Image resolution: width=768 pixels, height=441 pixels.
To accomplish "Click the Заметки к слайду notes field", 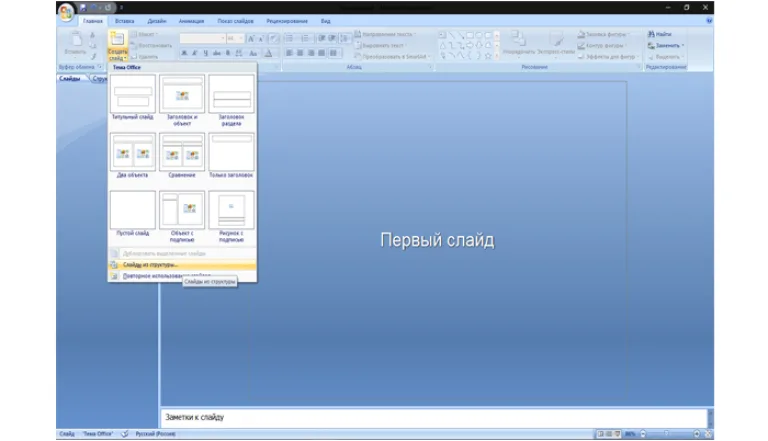I will 433,417.
